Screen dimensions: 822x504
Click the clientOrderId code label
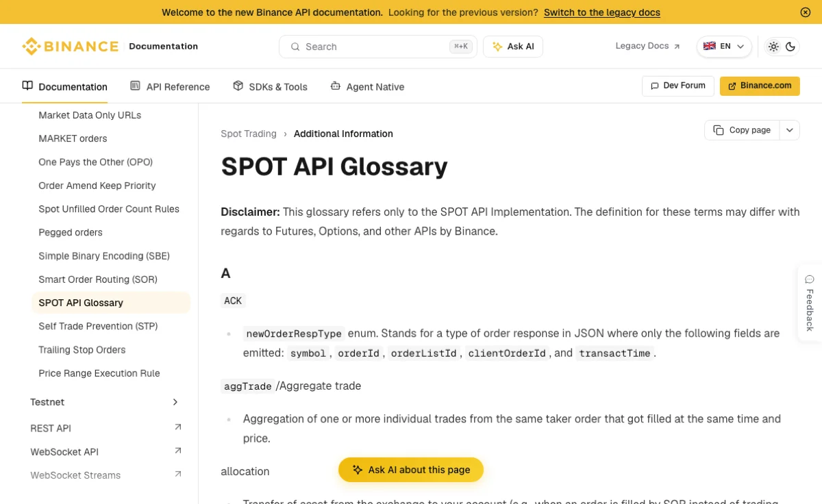click(507, 353)
